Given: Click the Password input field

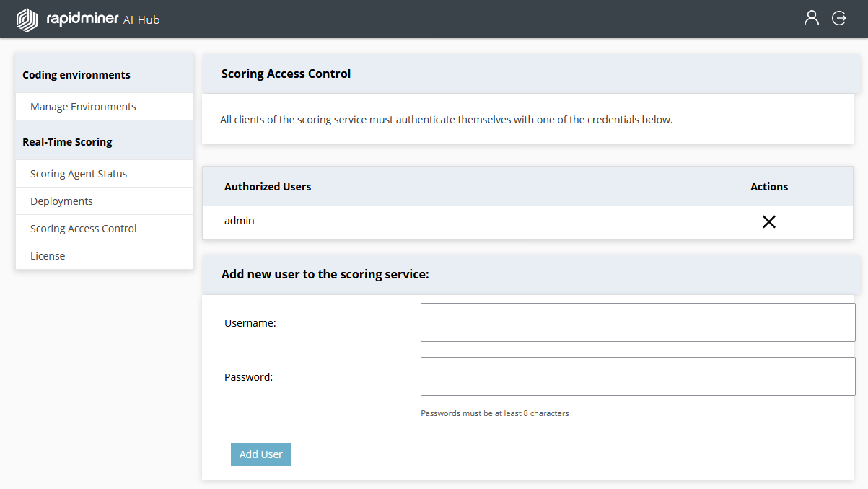Looking at the screenshot, I should point(637,376).
